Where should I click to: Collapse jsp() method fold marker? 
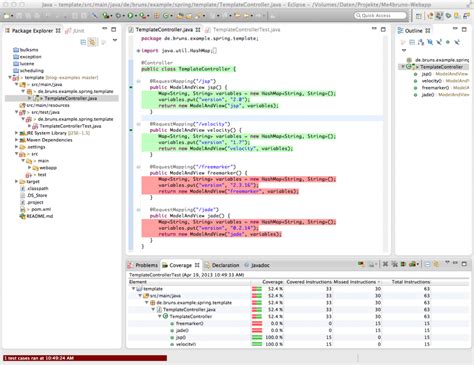138,81
